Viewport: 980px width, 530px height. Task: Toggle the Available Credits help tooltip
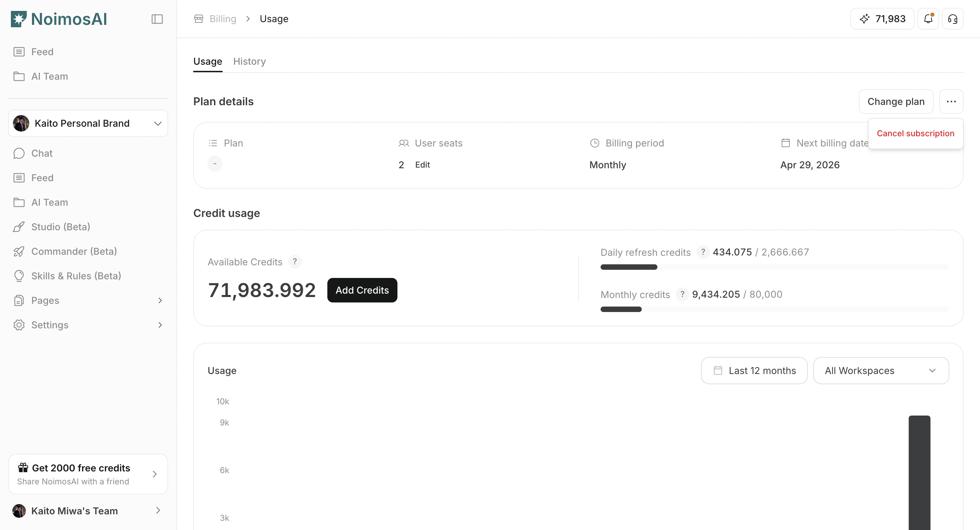295,262
